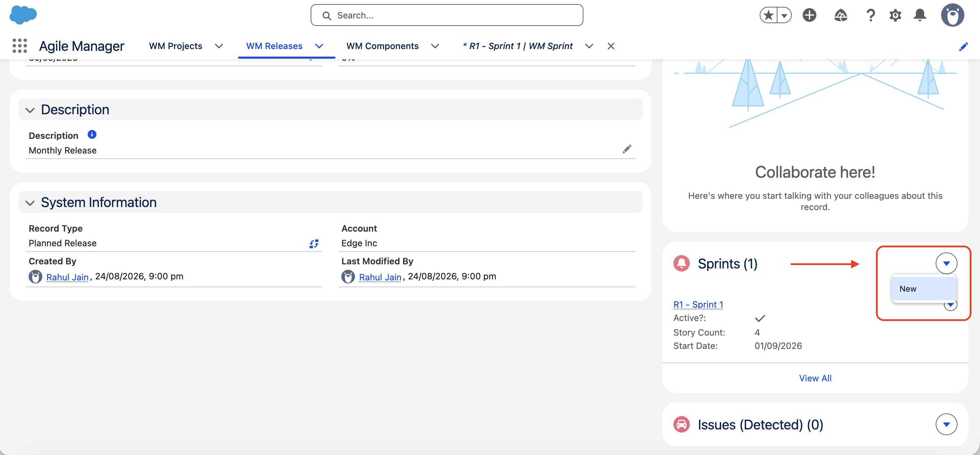Image resolution: width=980 pixels, height=455 pixels.
Task: Open the Help question mark icon
Action: [x=871, y=15]
